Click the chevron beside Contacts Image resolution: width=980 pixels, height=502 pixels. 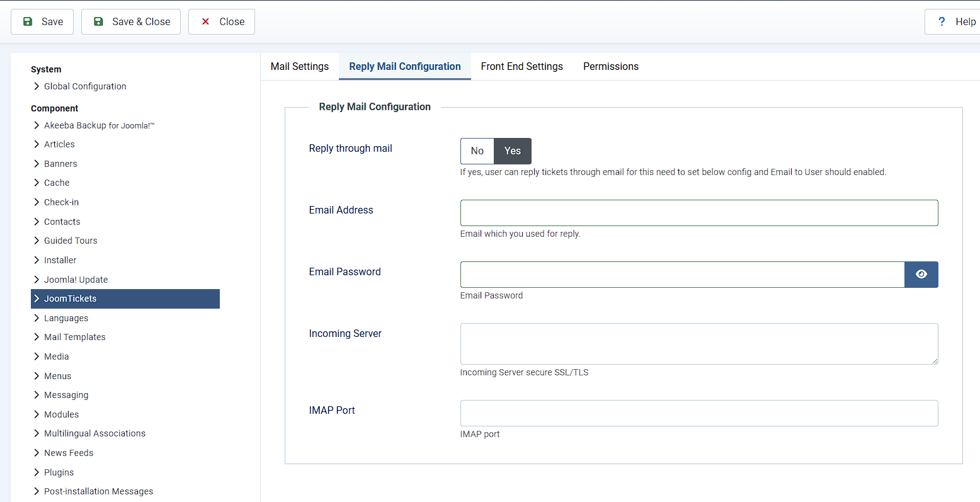click(x=37, y=222)
